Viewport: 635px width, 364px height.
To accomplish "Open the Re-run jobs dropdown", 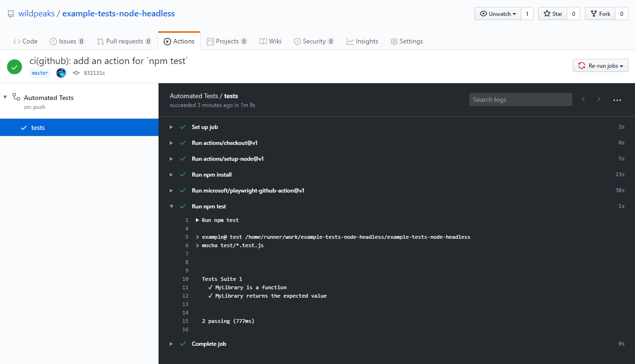I will pyautogui.click(x=600, y=66).
